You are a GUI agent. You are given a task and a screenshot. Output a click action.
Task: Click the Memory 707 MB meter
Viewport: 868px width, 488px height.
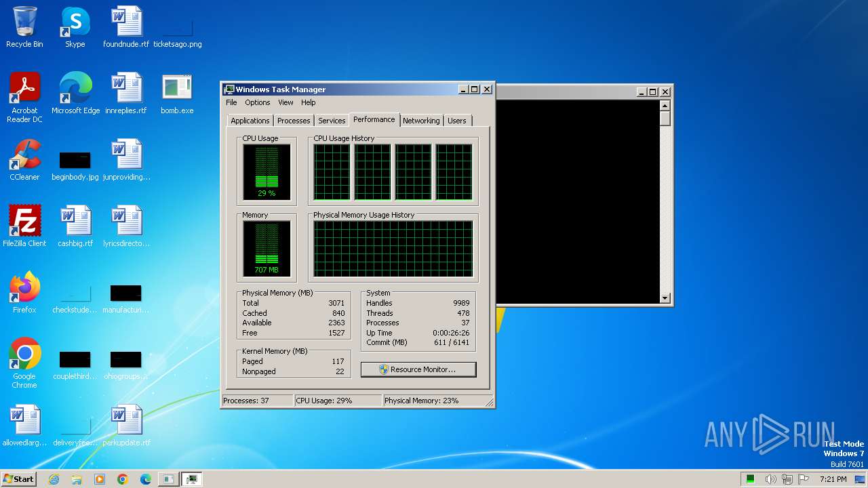(267, 249)
